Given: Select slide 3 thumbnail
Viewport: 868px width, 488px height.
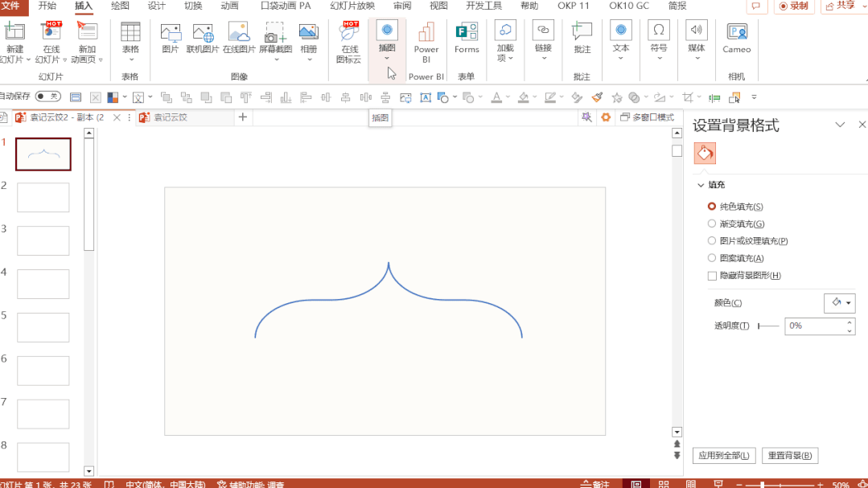Looking at the screenshot, I should [43, 240].
